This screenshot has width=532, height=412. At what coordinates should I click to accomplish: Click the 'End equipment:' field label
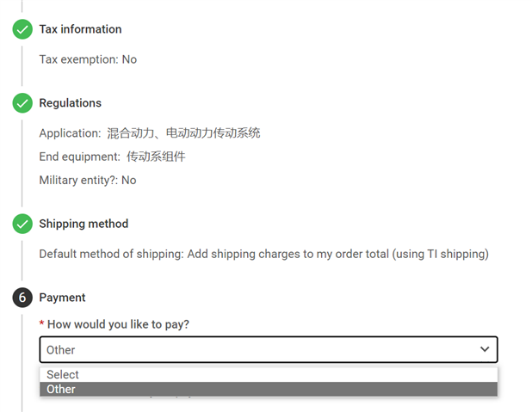pos(79,157)
